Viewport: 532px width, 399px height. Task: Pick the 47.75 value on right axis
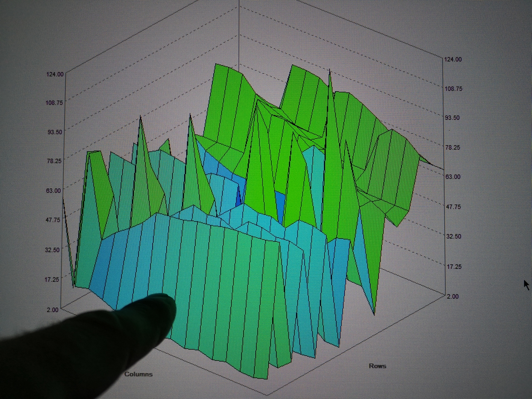tap(453, 207)
